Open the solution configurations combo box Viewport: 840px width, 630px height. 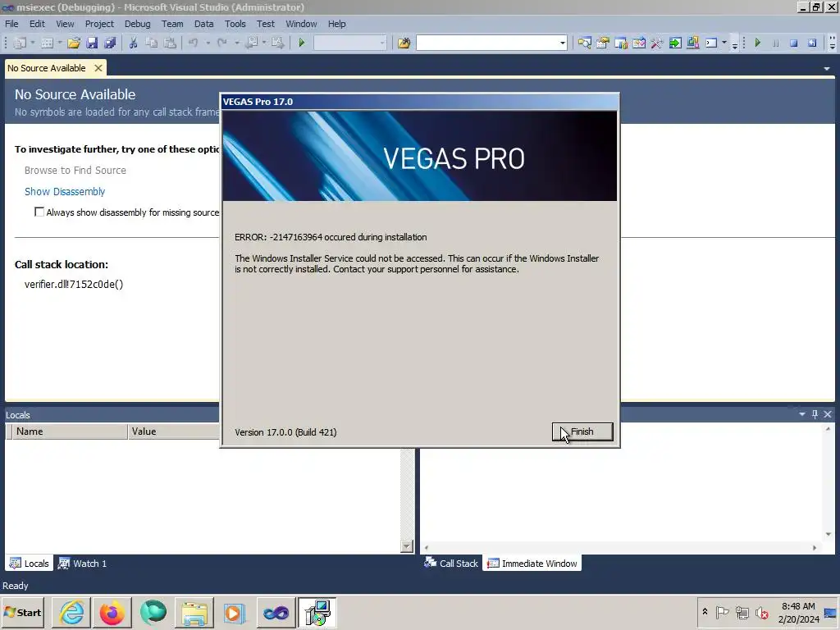pyautogui.click(x=349, y=43)
